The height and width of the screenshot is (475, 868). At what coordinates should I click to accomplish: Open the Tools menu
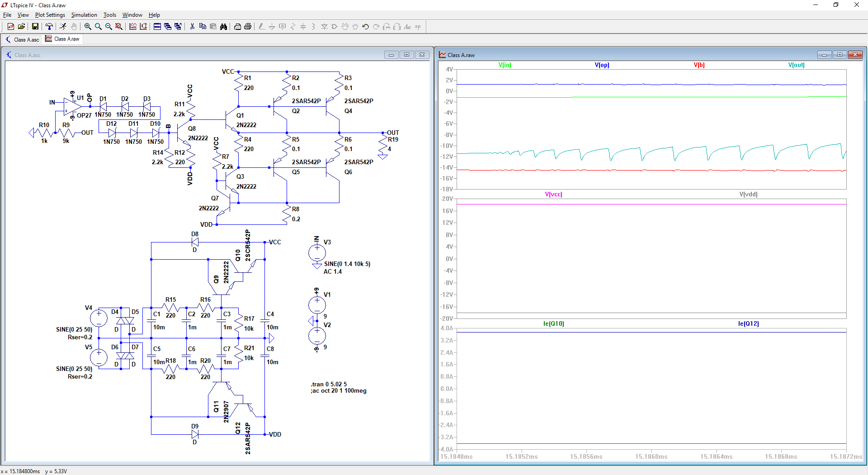pyautogui.click(x=110, y=15)
